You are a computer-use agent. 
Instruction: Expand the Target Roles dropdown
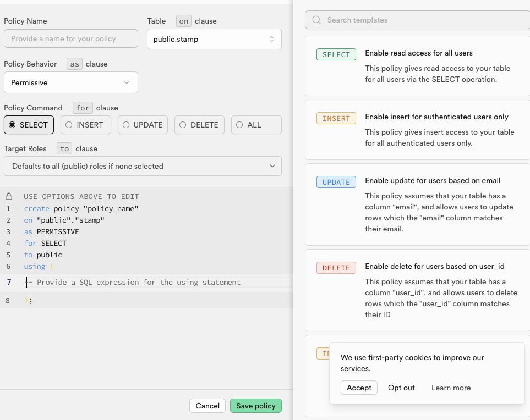[143, 166]
